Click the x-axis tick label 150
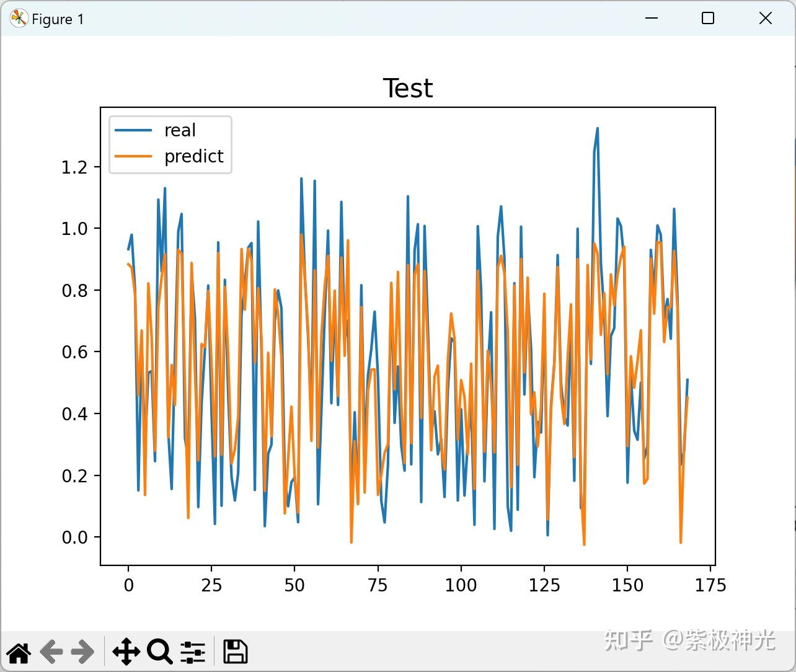The height and width of the screenshot is (672, 796). 627,585
